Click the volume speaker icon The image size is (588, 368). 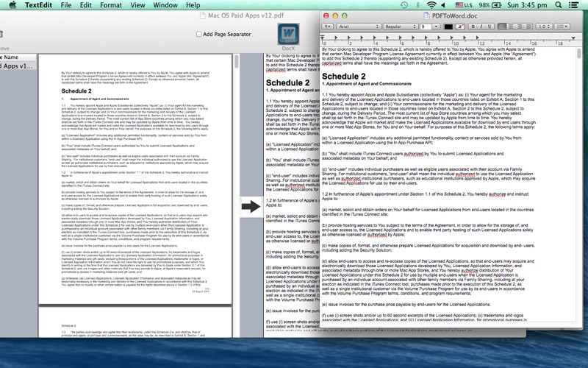point(443,5)
